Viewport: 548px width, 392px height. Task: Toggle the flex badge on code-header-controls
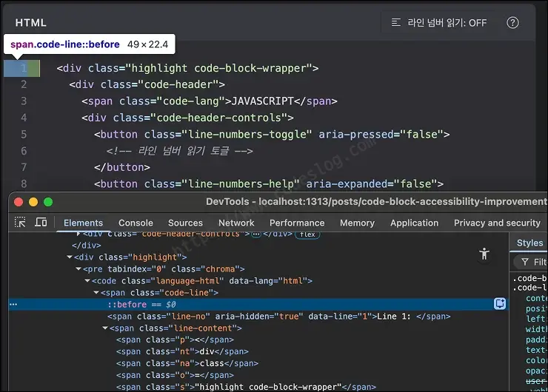[307, 234]
